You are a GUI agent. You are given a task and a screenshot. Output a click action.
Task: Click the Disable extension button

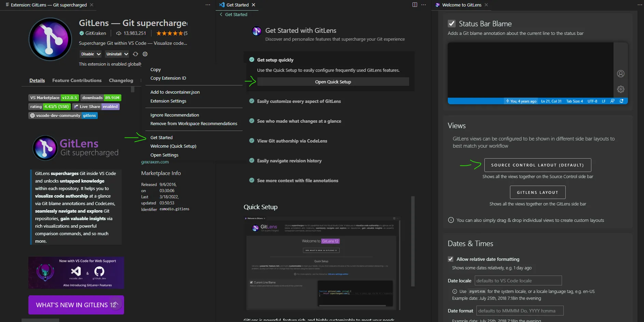click(x=88, y=54)
